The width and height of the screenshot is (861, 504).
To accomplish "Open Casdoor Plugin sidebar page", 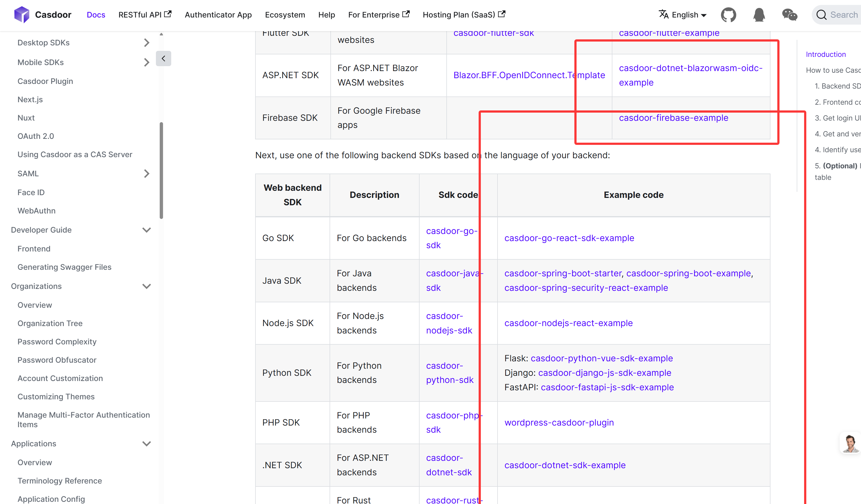I will coord(45,81).
